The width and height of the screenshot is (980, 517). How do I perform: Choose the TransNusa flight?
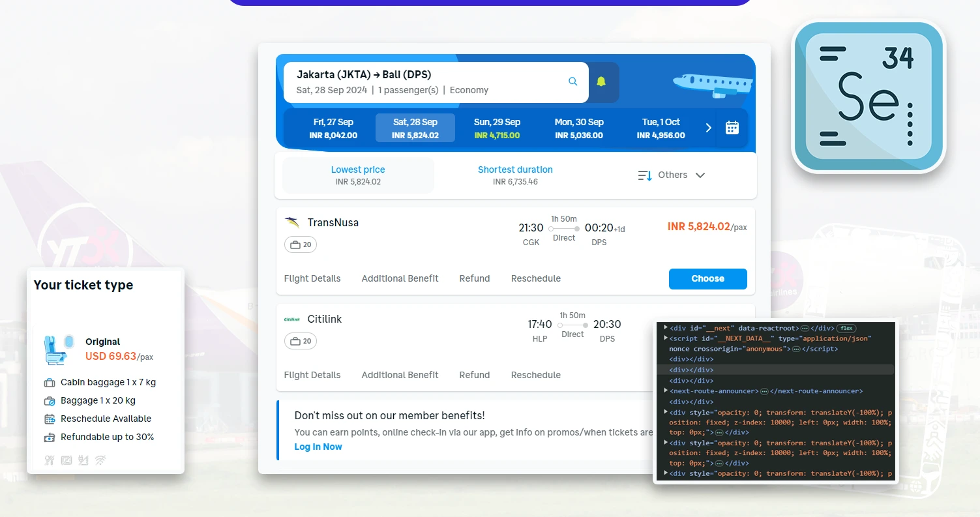[x=707, y=278]
